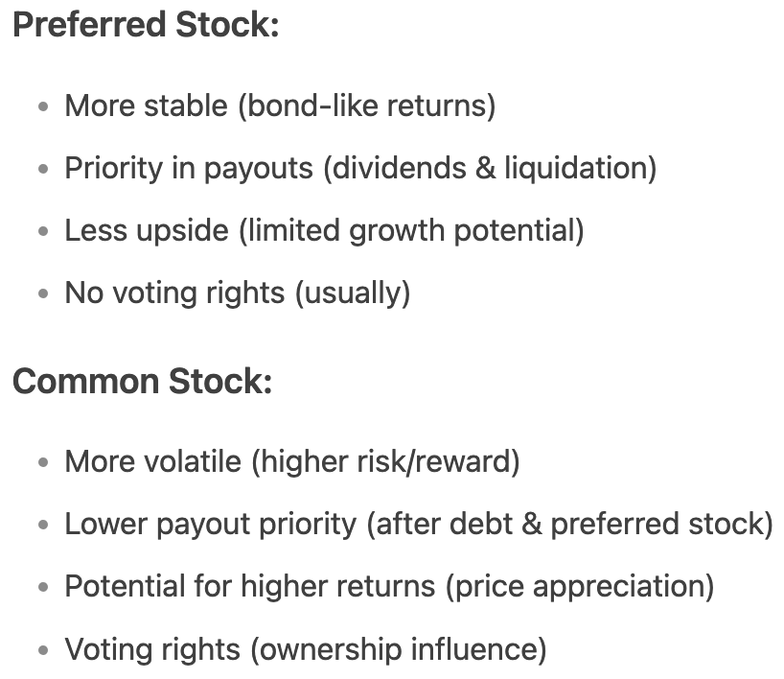Click the bullet before No voting rights
Image resolution: width=784 pixels, height=679 pixels.
[x=43, y=293]
